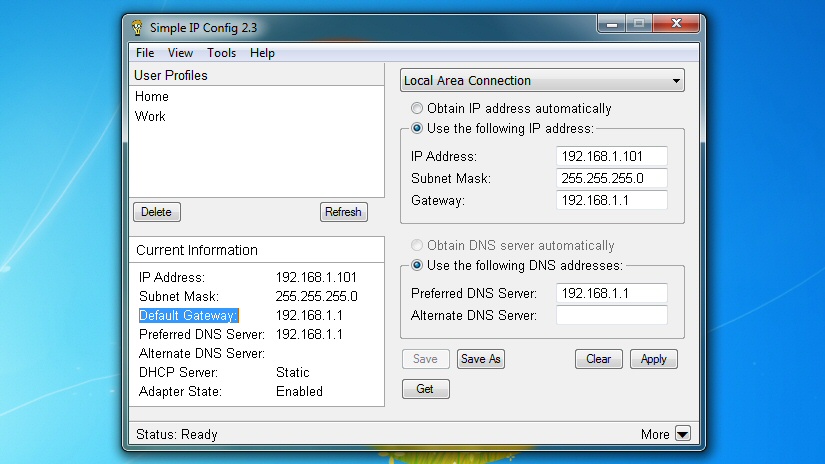
Task: Click the Save button
Action: [426, 359]
